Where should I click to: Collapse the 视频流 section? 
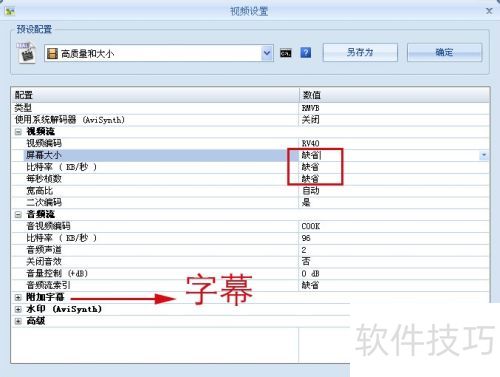[18, 132]
